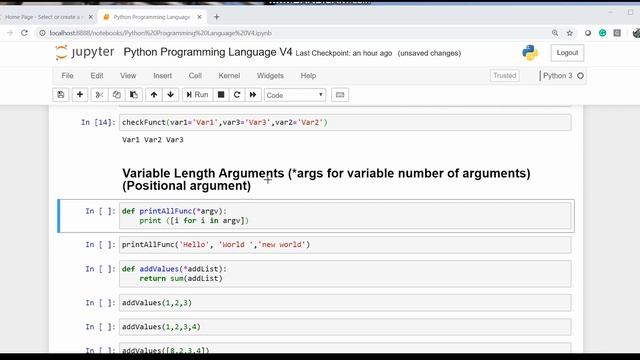Click the In [14] prompt label
640x360 pixels.
pyautogui.click(x=98, y=122)
